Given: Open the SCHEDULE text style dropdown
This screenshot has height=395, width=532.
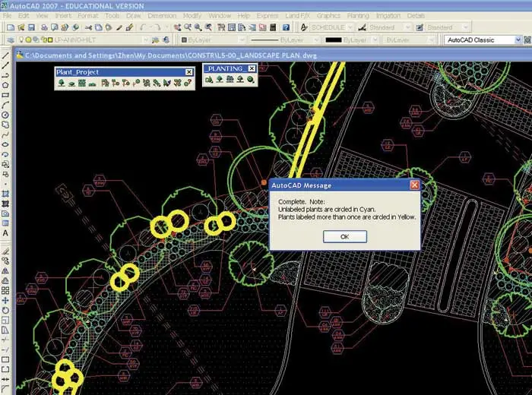Looking at the screenshot, I should (x=351, y=27).
